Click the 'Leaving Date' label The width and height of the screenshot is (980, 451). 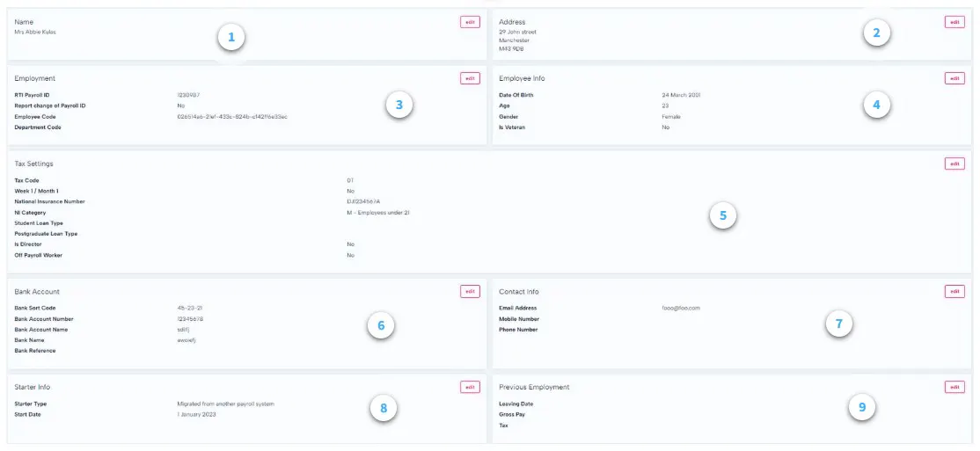516,404
